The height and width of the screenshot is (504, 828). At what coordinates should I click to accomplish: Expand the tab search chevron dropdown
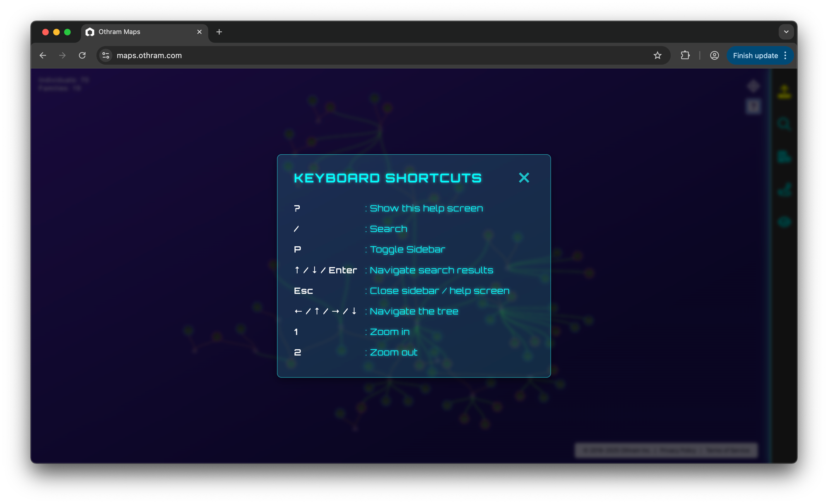786,32
